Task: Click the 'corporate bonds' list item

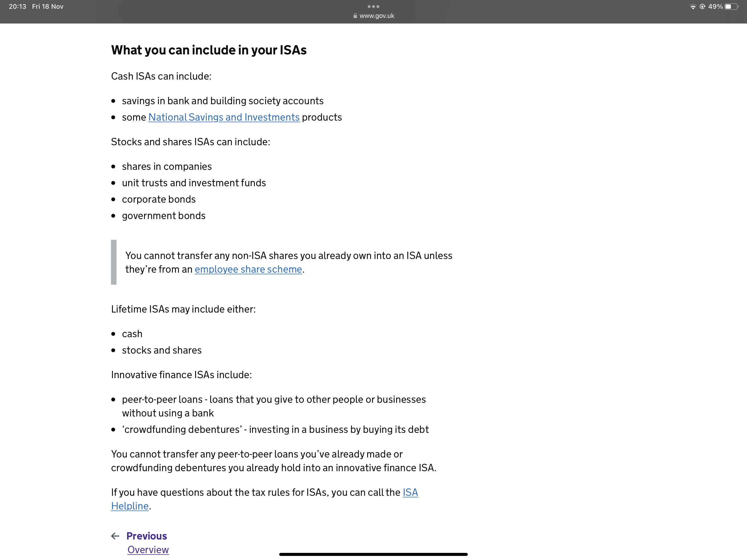Action: point(159,199)
